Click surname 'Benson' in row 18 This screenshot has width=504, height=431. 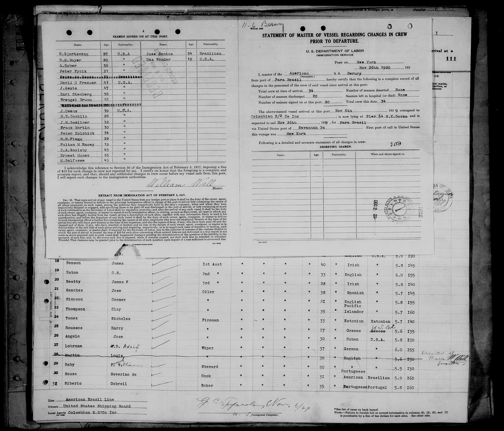(x=73, y=263)
